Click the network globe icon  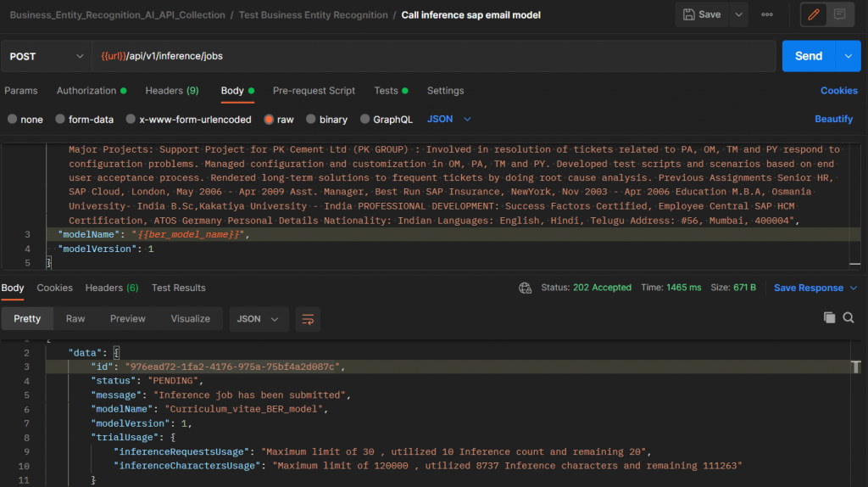[x=525, y=288]
